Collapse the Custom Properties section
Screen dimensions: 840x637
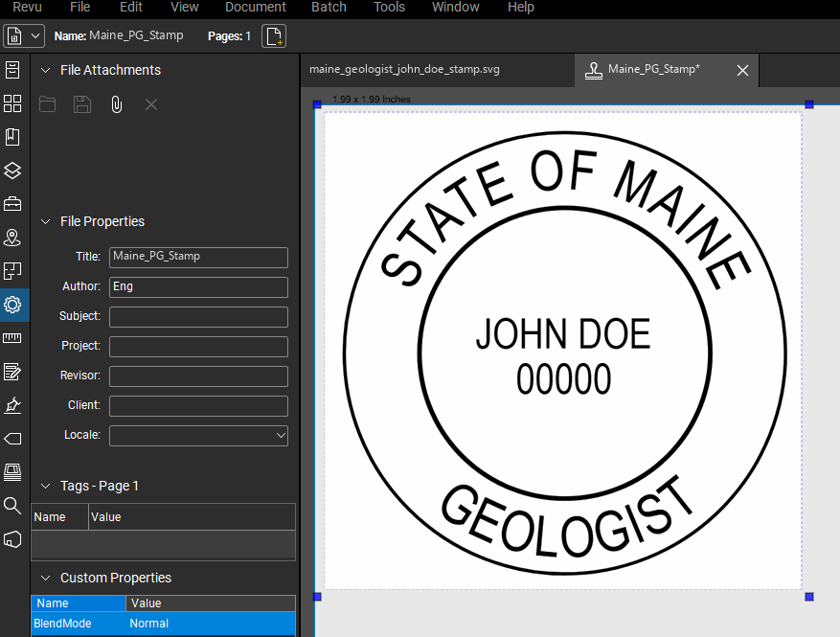click(46, 578)
